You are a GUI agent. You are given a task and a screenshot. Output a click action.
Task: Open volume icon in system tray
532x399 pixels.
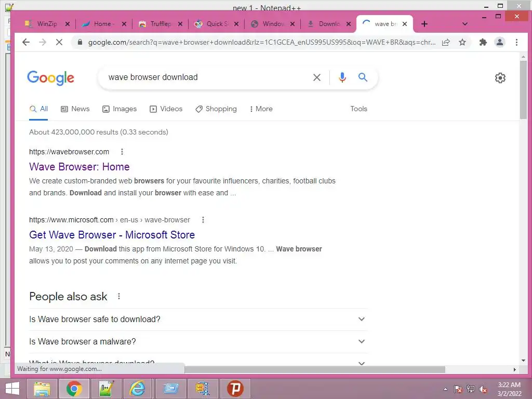pyautogui.click(x=483, y=389)
